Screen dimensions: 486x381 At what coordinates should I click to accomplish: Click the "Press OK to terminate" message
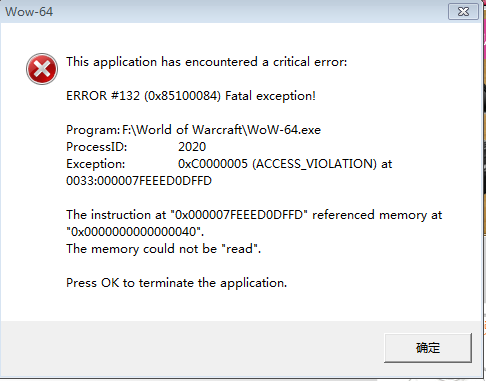[x=176, y=283]
